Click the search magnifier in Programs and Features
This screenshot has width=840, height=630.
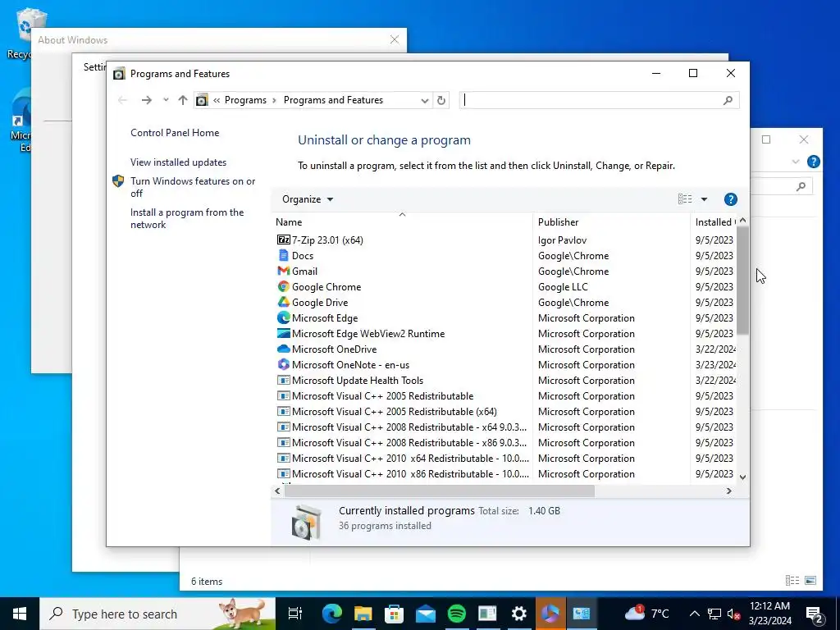pos(728,100)
